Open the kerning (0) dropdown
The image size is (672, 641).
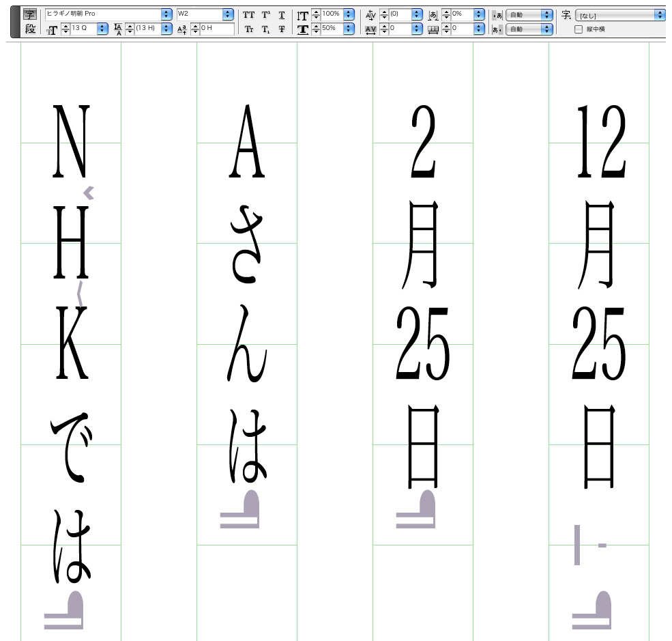[x=417, y=14]
